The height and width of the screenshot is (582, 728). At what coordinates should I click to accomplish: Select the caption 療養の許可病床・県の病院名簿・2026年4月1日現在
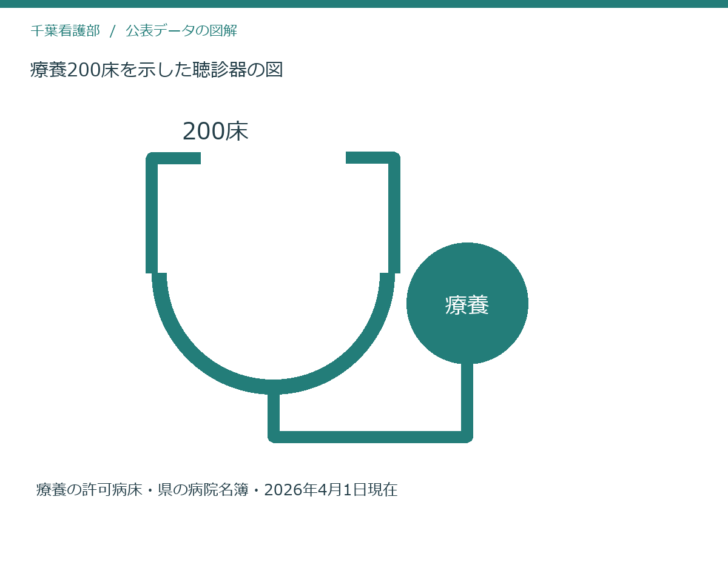pyautogui.click(x=217, y=490)
